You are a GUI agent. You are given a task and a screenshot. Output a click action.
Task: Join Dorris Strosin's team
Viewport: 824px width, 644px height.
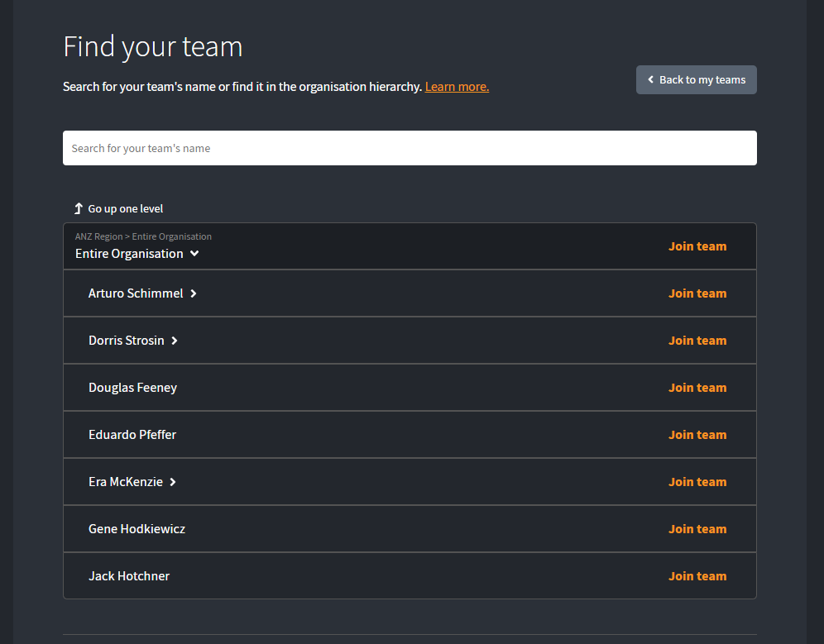click(x=697, y=341)
